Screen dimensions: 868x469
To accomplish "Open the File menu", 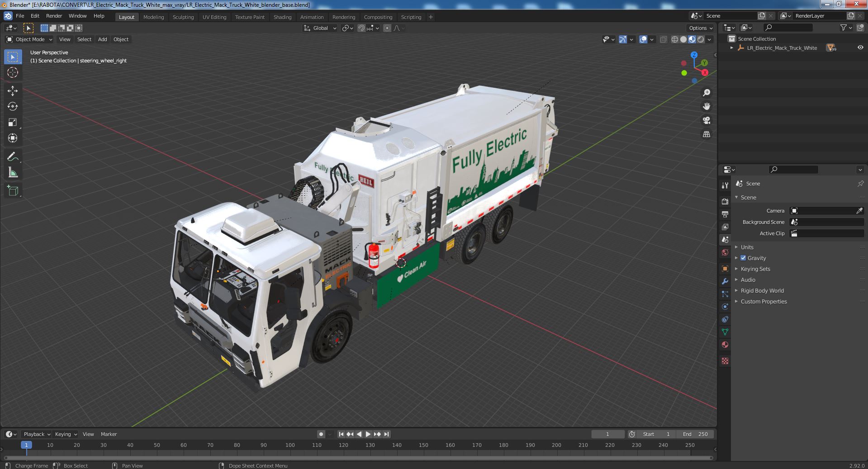I will click(20, 16).
